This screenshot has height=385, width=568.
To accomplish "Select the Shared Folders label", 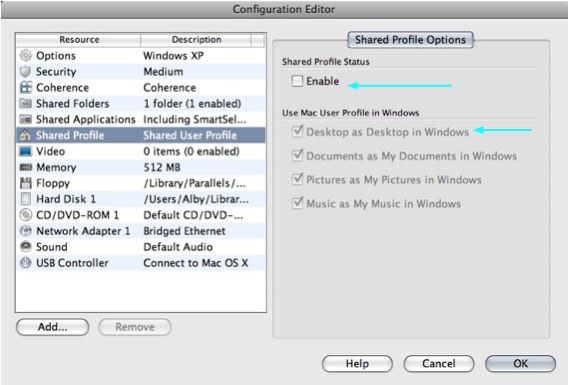I will [72, 104].
